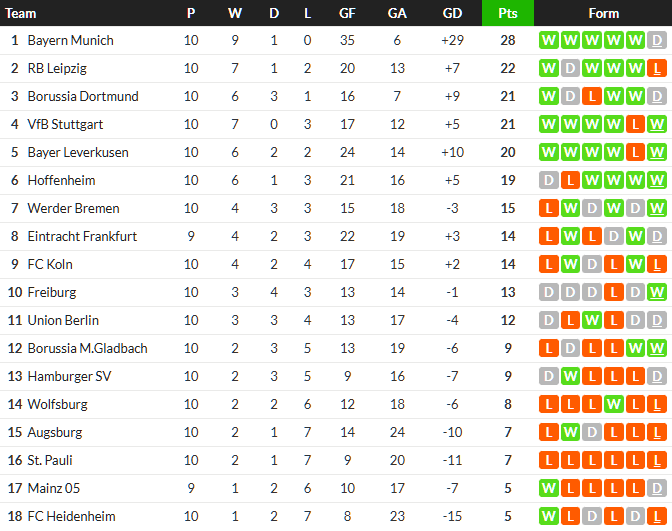Click Hoffenheim's red loss form badge
Viewport: 672px width, 531px height.
569,180
